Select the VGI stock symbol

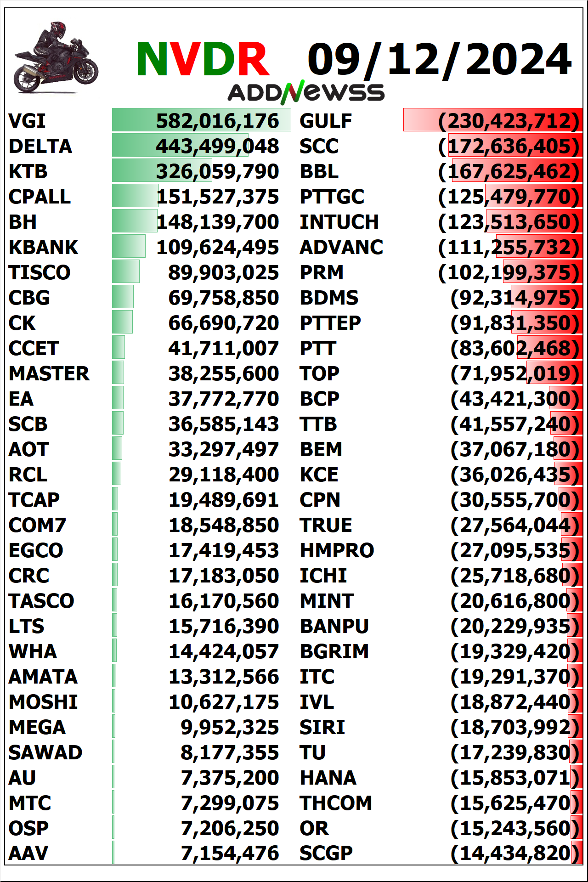[x=27, y=121]
